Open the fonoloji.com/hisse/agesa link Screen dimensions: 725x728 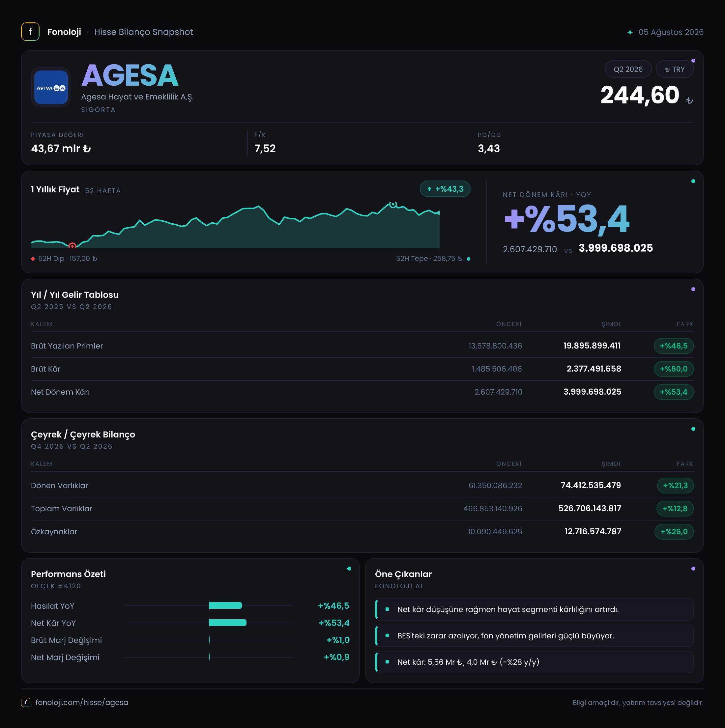pyautogui.click(x=82, y=702)
